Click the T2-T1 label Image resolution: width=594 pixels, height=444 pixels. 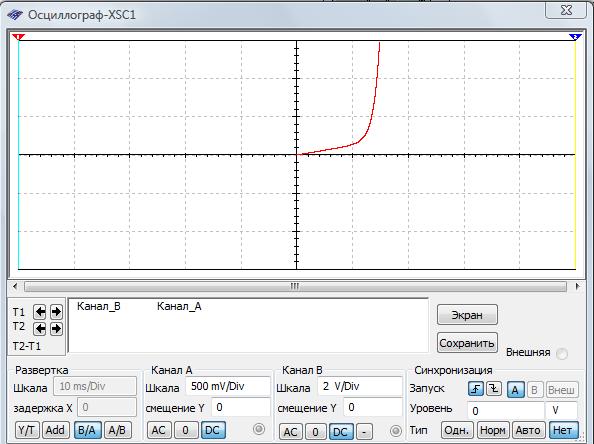click(27, 346)
